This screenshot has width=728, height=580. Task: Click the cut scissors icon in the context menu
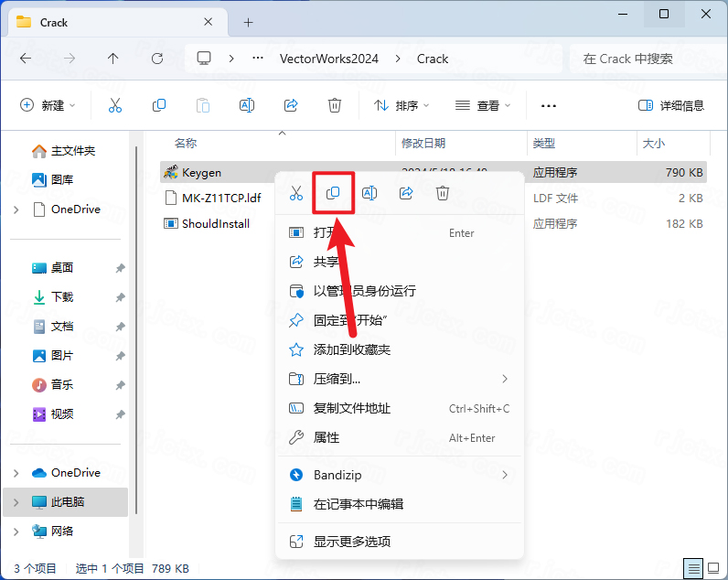296,193
